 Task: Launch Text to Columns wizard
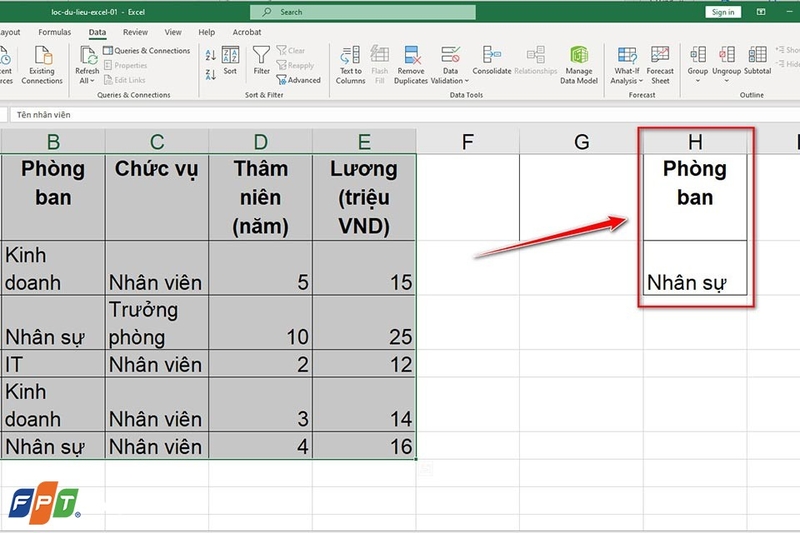351,65
